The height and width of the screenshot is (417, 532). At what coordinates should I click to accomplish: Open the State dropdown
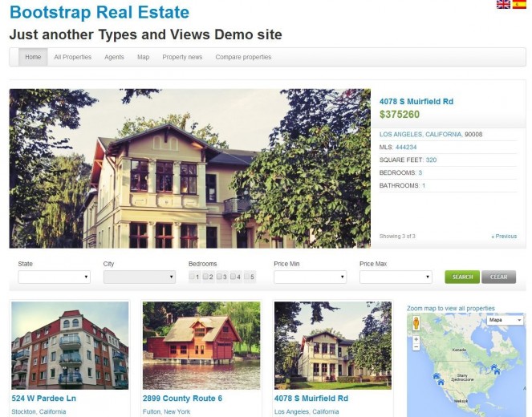pyautogui.click(x=55, y=277)
